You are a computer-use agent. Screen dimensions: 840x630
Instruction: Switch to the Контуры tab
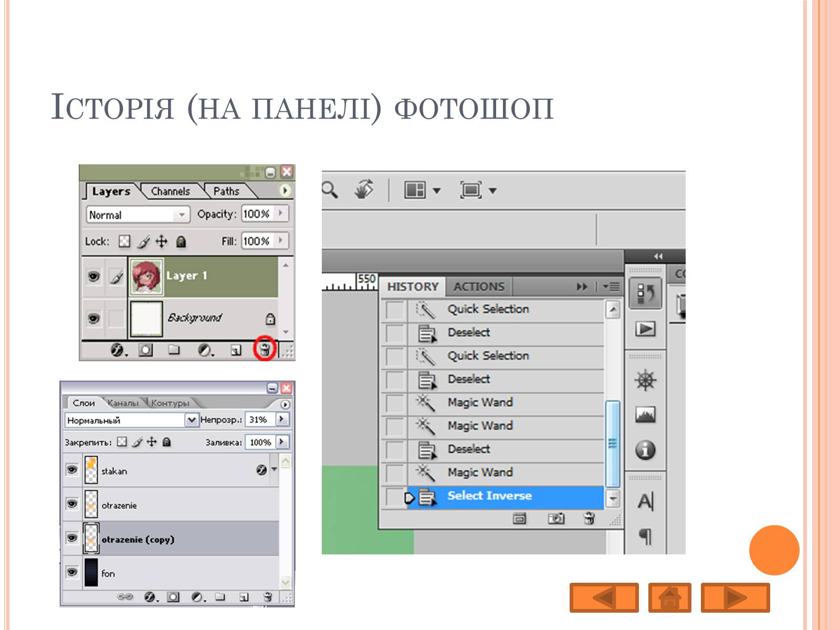170,403
